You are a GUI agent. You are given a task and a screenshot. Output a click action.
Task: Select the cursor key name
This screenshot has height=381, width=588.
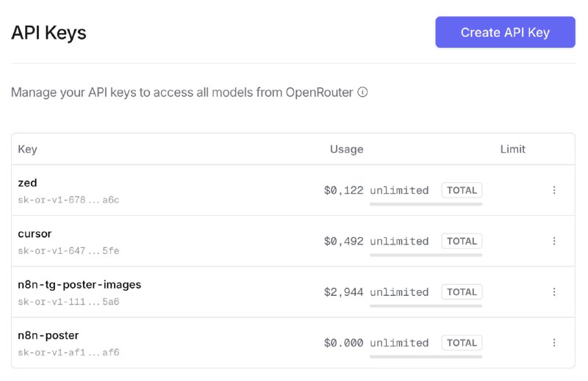33,233
